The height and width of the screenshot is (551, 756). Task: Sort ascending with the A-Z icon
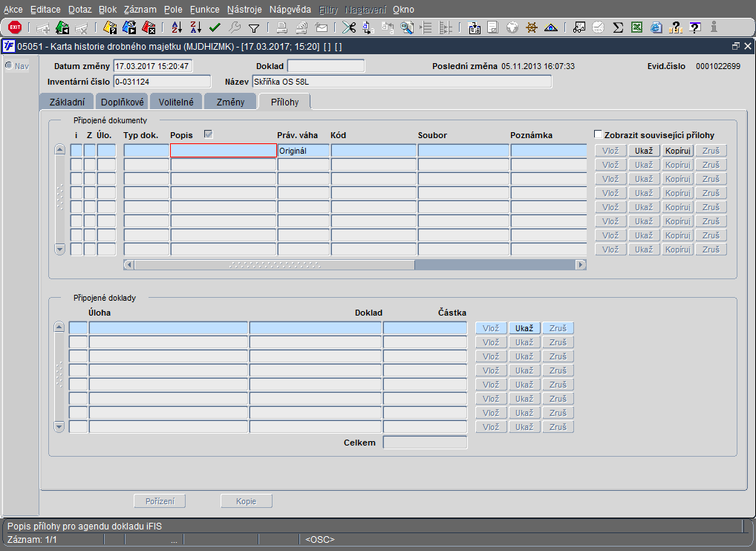click(x=177, y=27)
